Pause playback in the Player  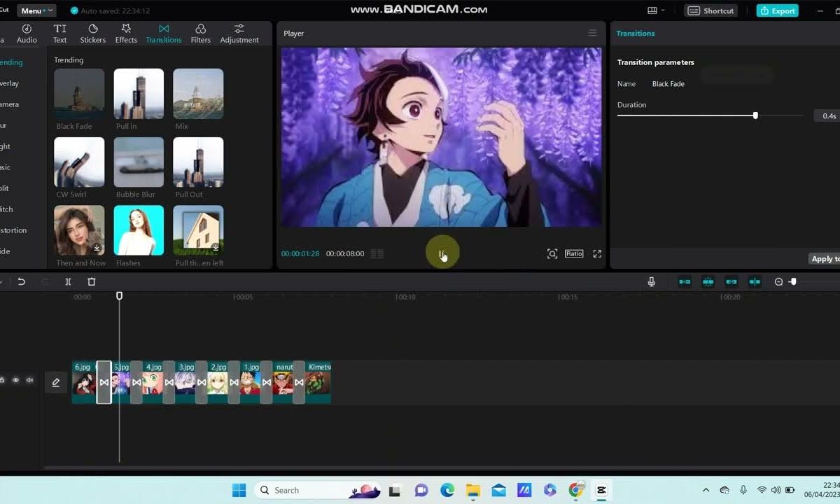[x=442, y=253]
